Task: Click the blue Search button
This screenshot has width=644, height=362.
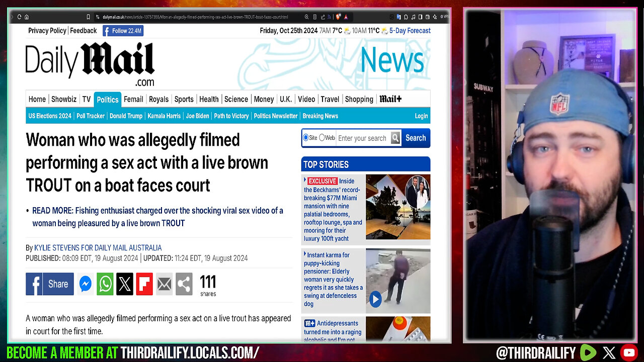Action: click(x=416, y=138)
